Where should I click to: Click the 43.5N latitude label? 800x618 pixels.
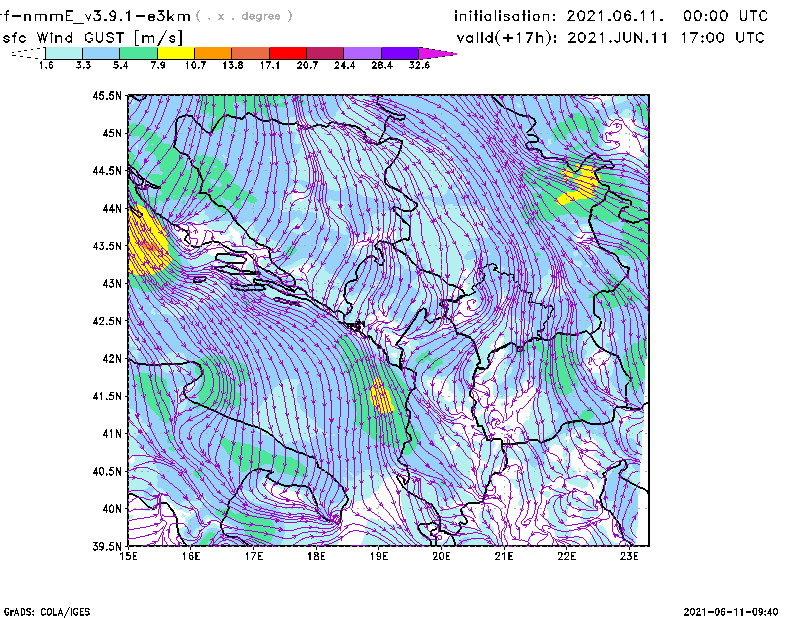tap(107, 246)
